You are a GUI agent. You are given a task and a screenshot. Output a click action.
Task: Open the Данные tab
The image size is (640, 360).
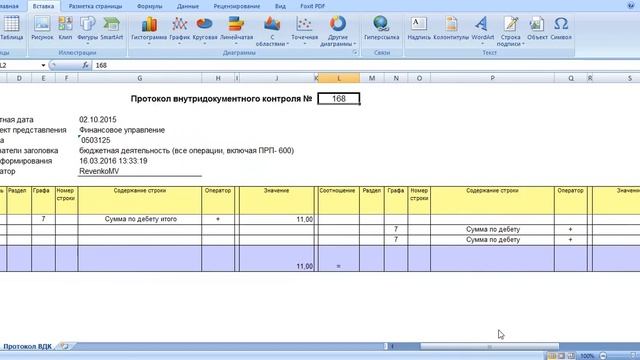[x=188, y=6]
